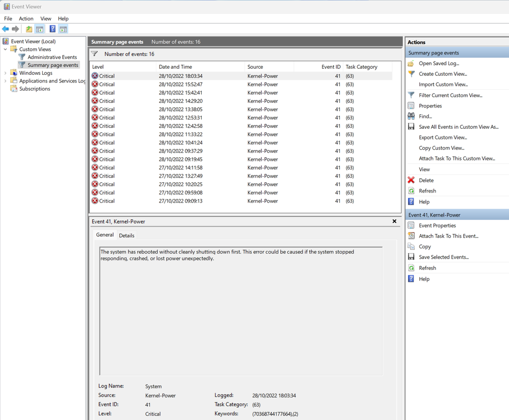Click the Back arrow toolbar icon
This screenshot has width=509, height=420.
pyautogui.click(x=5, y=29)
